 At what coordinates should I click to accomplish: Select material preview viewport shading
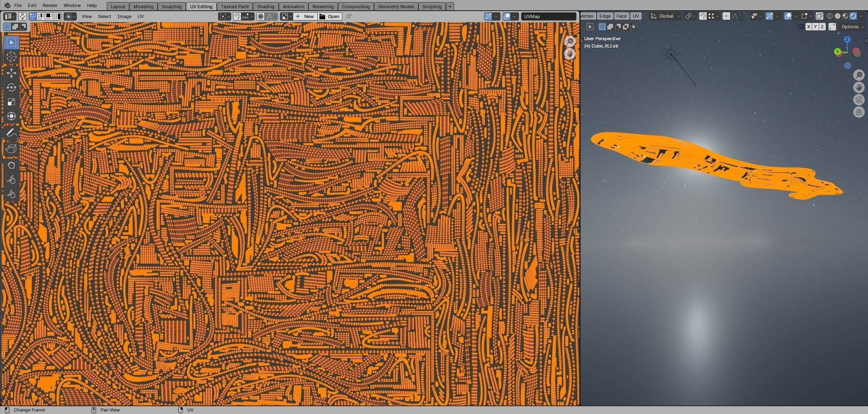point(845,16)
